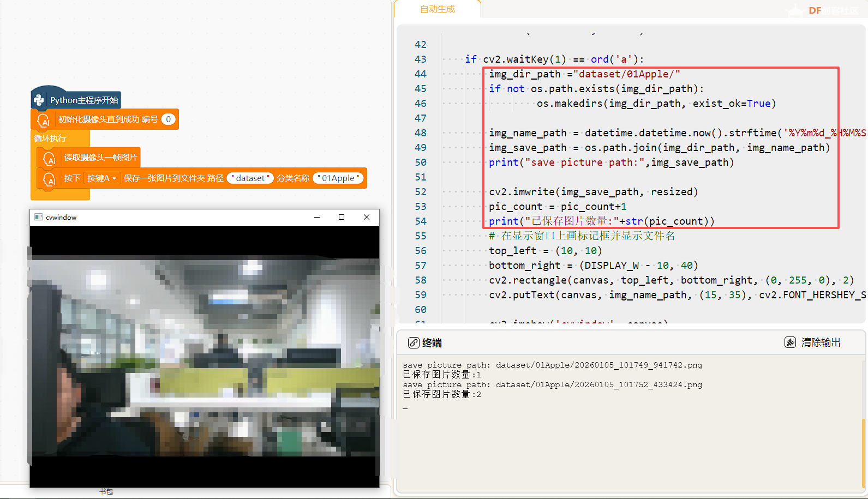
Task: Maximize the cvwindow preview window
Action: [342, 217]
